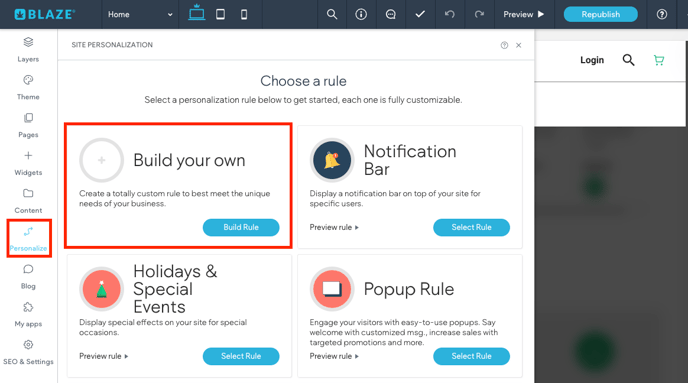Viewport: 688px width, 383px height.
Task: Click the Republish button
Action: point(600,14)
